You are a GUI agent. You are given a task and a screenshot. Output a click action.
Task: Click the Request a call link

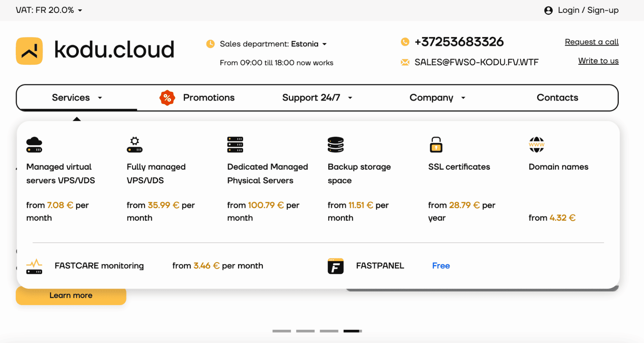coord(592,42)
